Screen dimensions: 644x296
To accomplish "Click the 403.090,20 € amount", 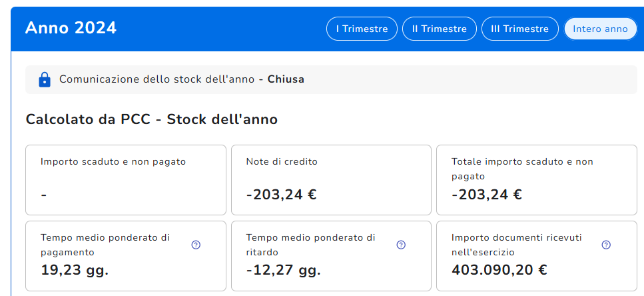I will tap(499, 270).
